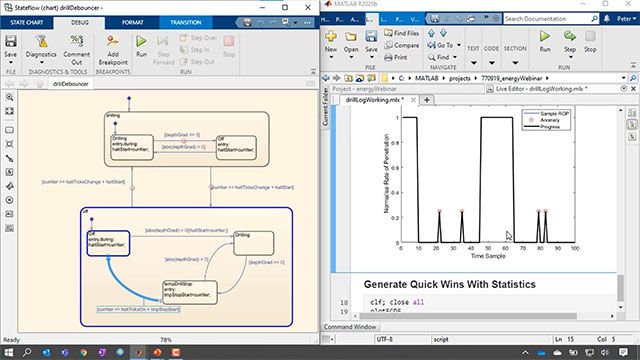640x360 pixels.
Task: Click the Diagnostics icon in Stateflow ribbon
Action: (x=41, y=42)
